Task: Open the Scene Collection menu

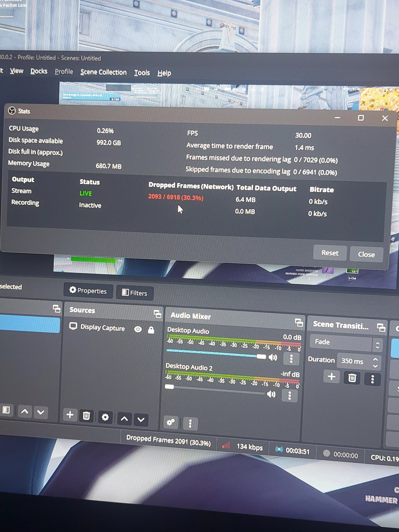Action: click(x=103, y=72)
